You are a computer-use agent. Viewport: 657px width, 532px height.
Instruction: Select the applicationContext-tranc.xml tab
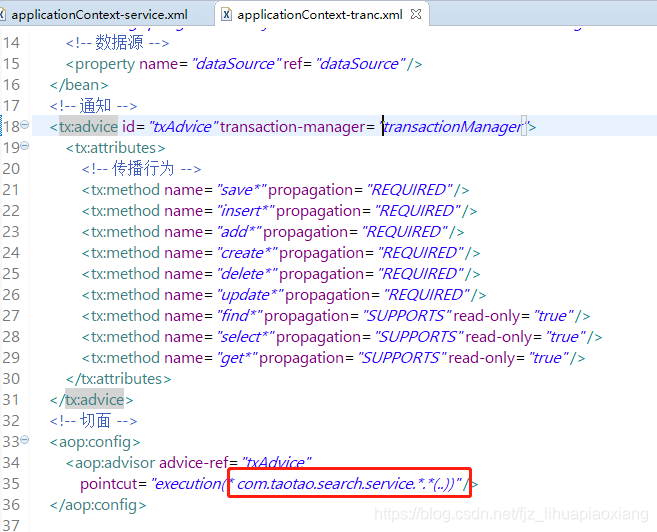320,15
